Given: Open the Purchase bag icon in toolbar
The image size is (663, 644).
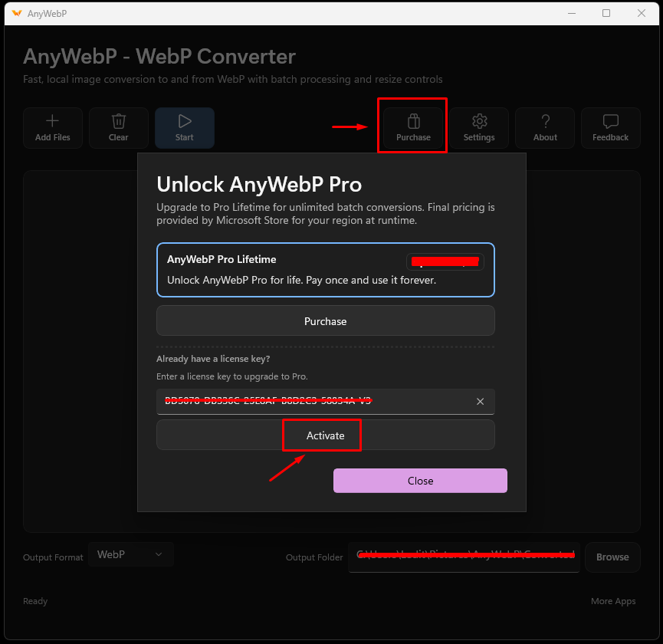Looking at the screenshot, I should [414, 121].
